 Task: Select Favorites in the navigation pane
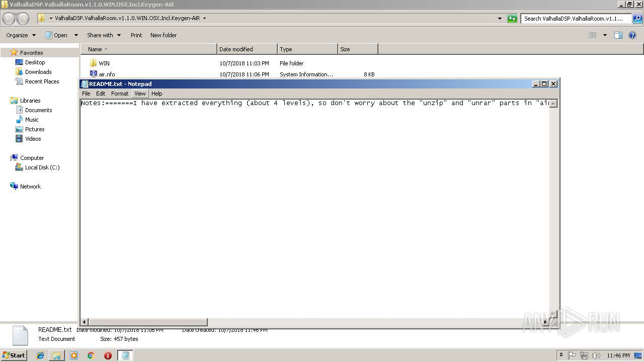click(31, 53)
